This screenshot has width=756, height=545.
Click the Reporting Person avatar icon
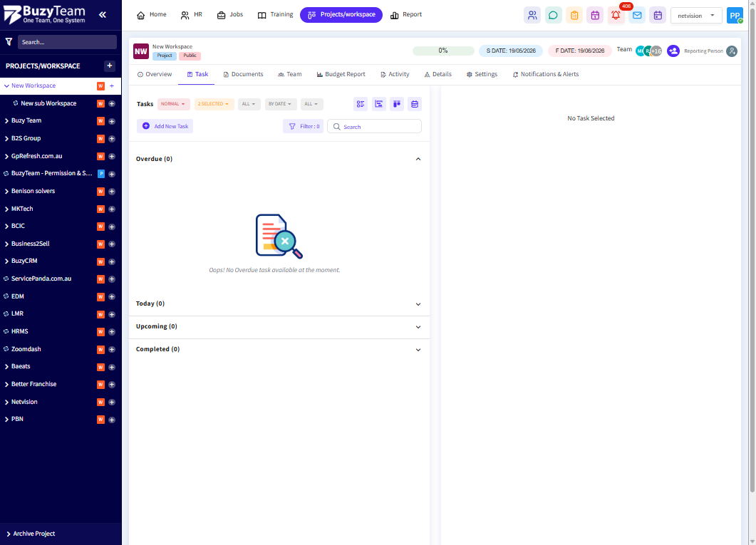[732, 51]
